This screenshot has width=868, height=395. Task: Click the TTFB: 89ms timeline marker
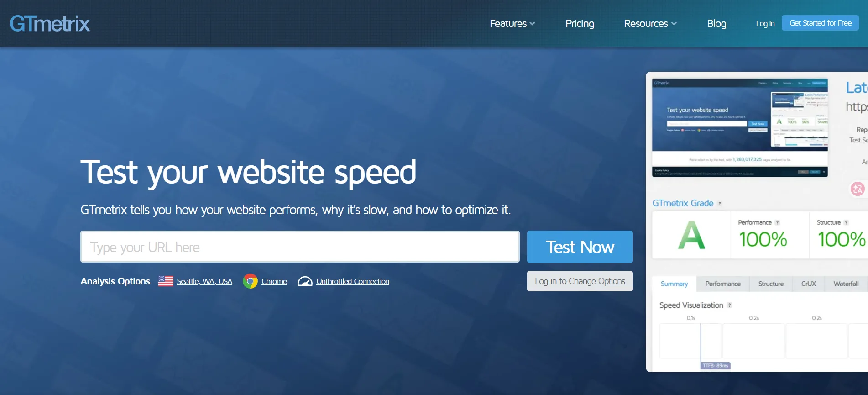click(x=716, y=365)
